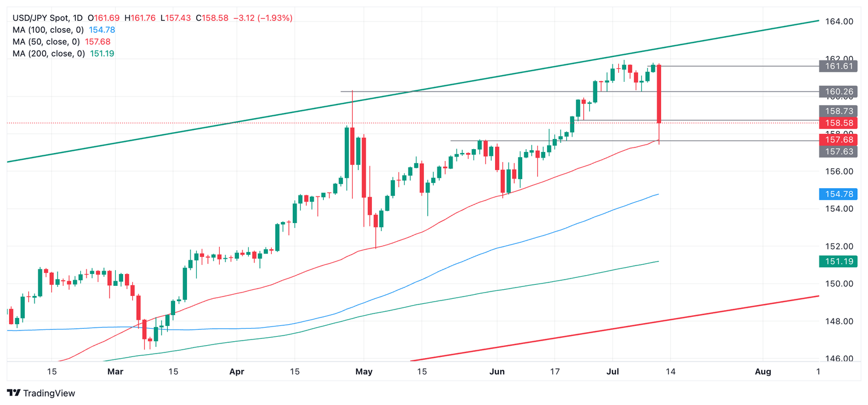The image size is (868, 405).
Task: Click the Jun label on time axis
Action: pyautogui.click(x=497, y=372)
